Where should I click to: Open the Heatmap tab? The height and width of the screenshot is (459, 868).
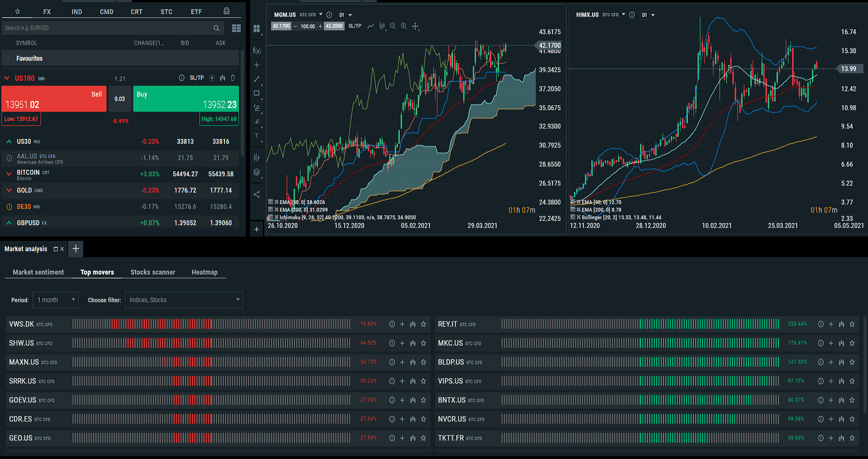205,272
